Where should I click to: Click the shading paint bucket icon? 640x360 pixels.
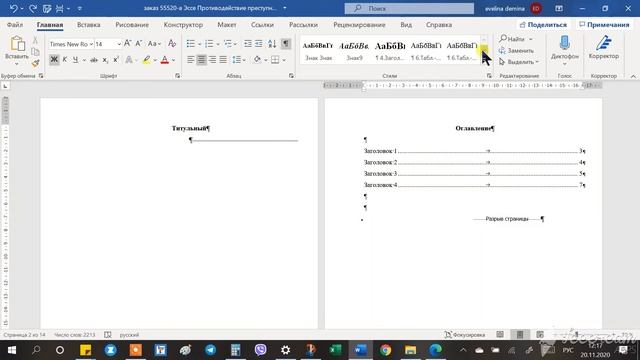click(257, 60)
